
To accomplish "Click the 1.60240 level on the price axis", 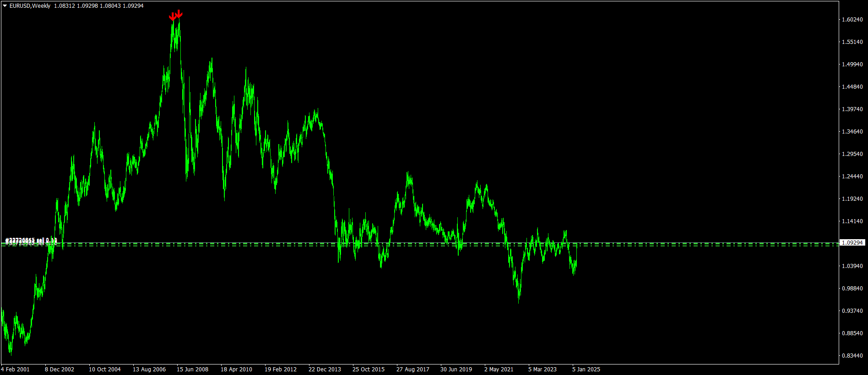I will [852, 20].
